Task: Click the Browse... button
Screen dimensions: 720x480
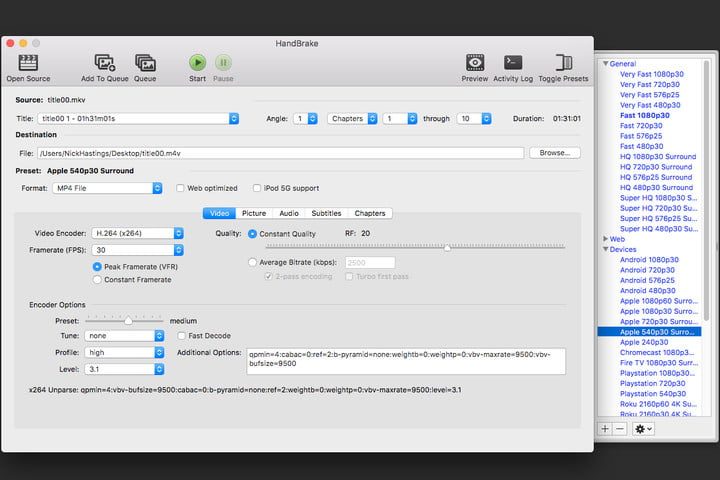Action: click(x=555, y=153)
